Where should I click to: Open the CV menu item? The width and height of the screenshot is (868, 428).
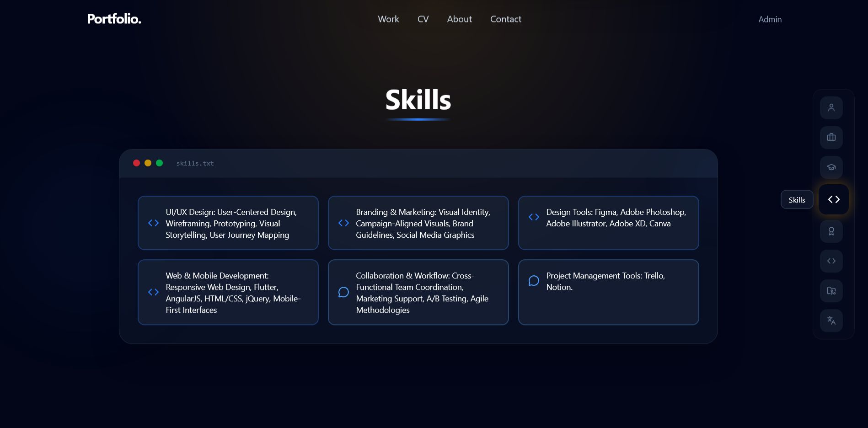click(423, 19)
